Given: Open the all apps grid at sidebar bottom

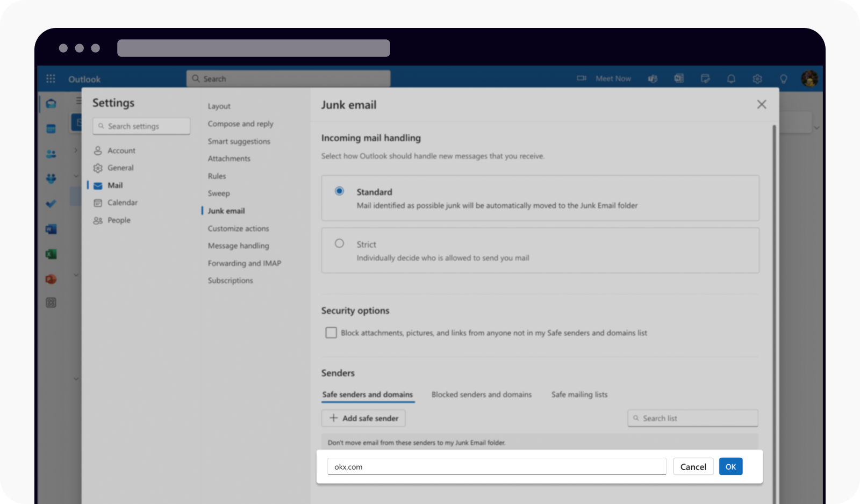Looking at the screenshot, I should pyautogui.click(x=51, y=303).
